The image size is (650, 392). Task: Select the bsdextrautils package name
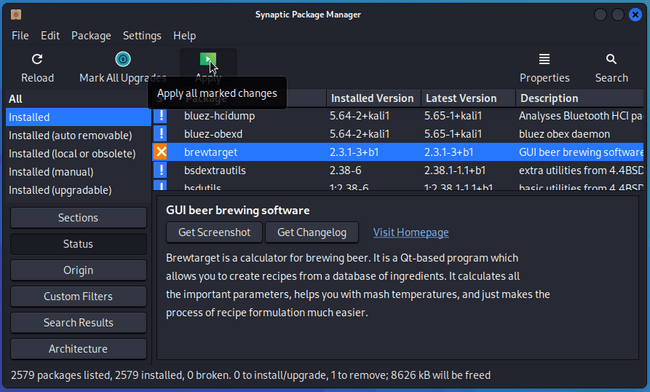coord(215,170)
